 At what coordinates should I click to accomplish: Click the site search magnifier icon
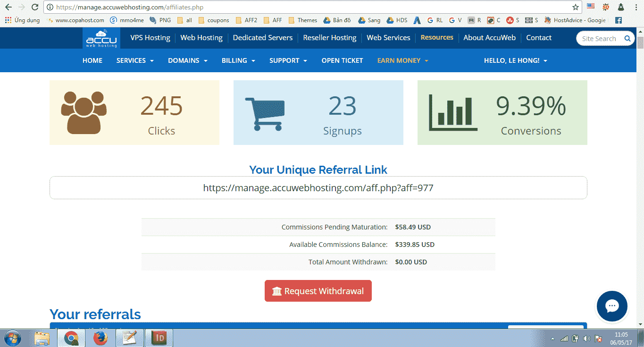click(627, 39)
